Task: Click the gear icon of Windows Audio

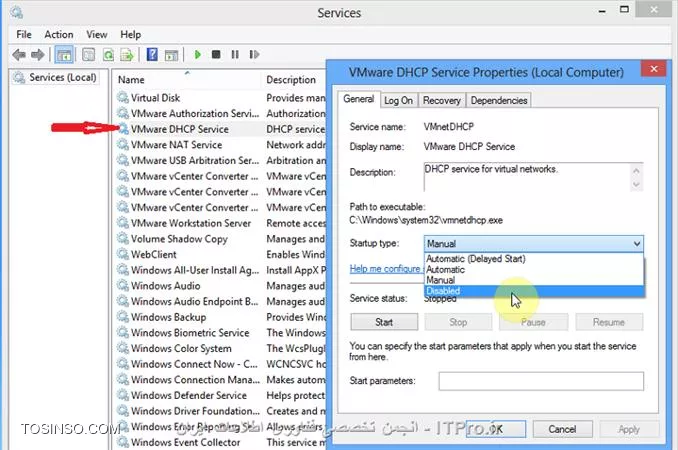Action: (x=123, y=286)
